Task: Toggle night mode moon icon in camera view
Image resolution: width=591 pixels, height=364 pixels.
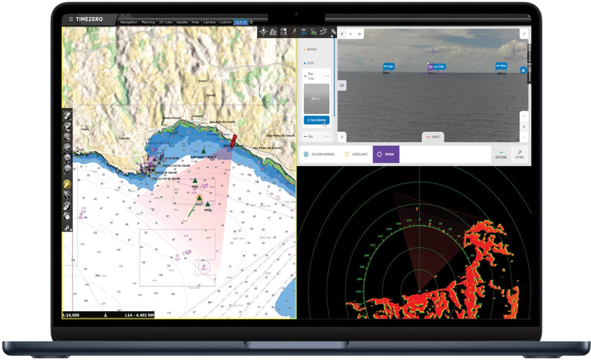Action: tap(351, 34)
